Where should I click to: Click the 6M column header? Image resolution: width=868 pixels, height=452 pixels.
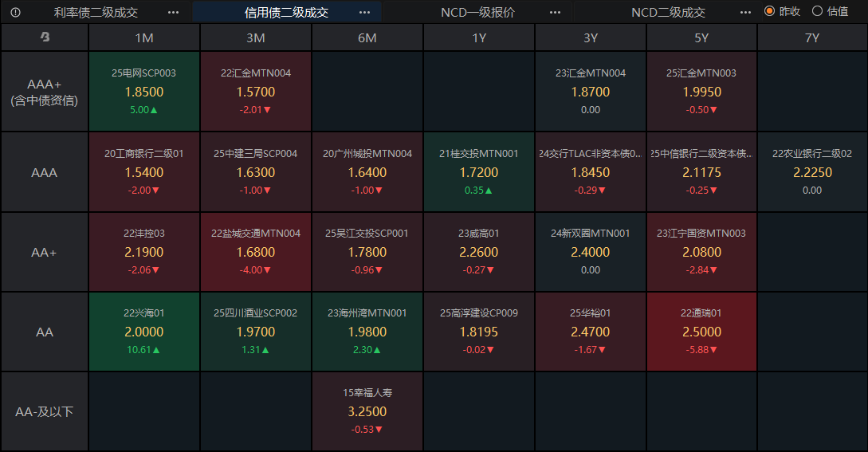367,37
